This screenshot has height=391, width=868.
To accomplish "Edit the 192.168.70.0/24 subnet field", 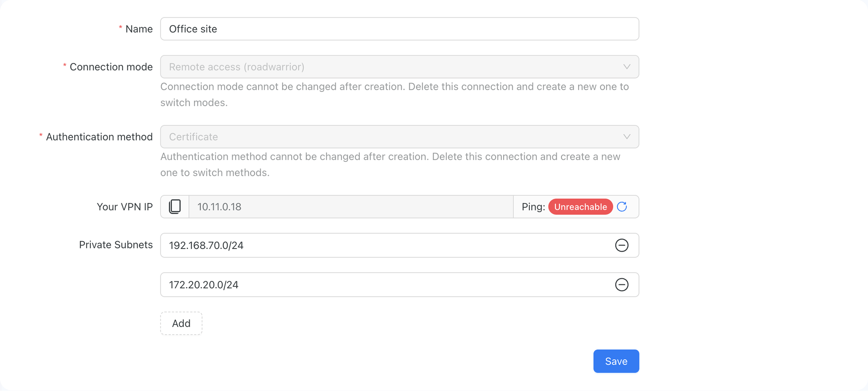I will tap(400, 245).
